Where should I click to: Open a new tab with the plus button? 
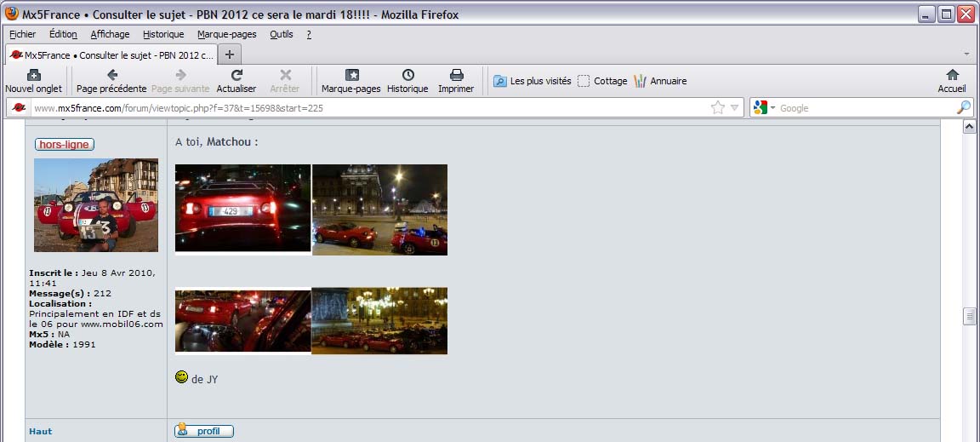[230, 55]
